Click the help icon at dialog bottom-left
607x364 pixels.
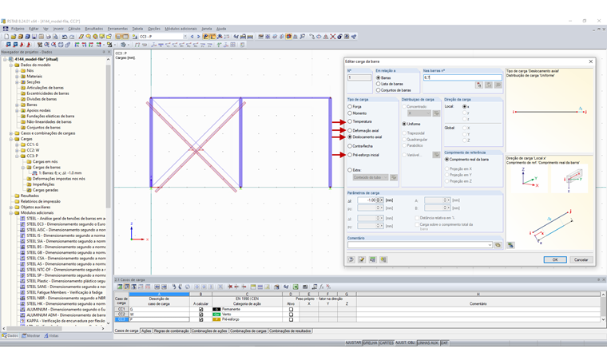(x=351, y=259)
